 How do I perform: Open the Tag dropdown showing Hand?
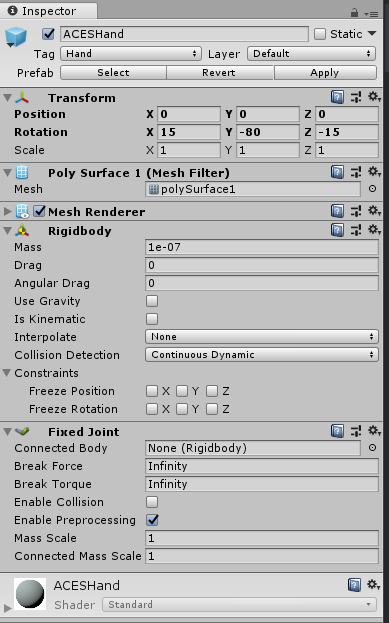point(130,54)
